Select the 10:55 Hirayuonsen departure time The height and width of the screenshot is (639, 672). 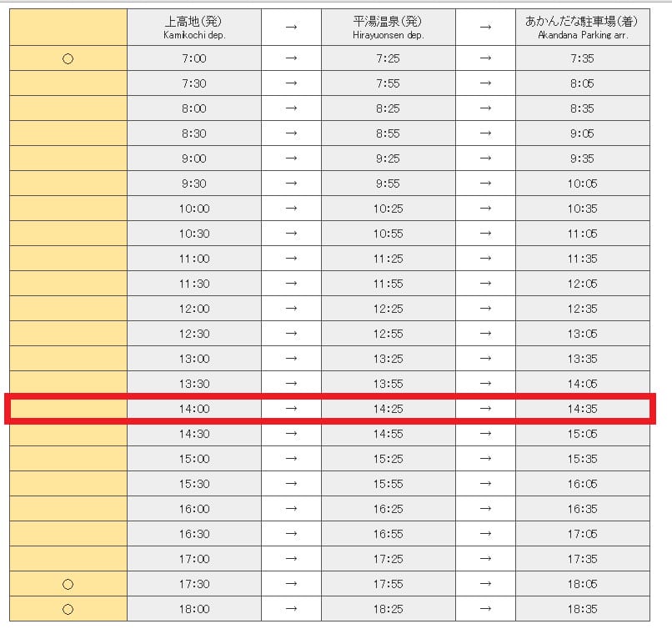click(x=389, y=234)
